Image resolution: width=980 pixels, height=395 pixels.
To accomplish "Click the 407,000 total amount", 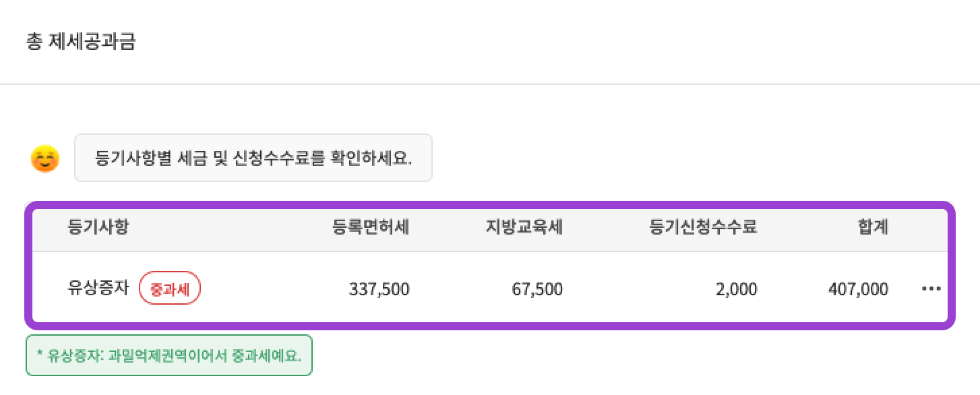I will pyautogui.click(x=858, y=289).
